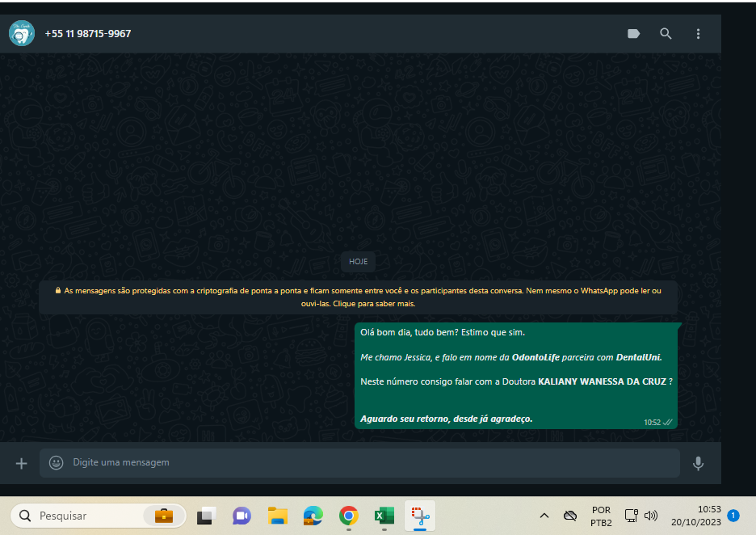Viewport: 756px width, 535px height.
Task: Click 'Aguardo seu retorno, desde já agradeço.' text
Action: pos(447,419)
